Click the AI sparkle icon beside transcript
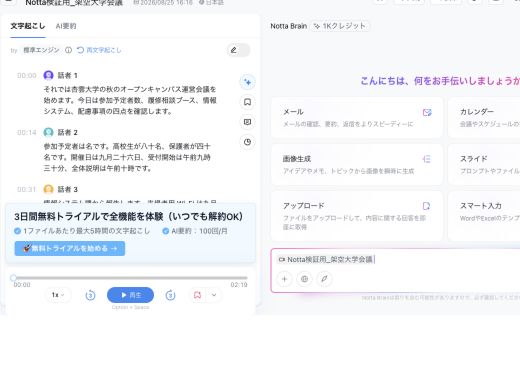The height and width of the screenshot is (385, 520). coord(247,82)
